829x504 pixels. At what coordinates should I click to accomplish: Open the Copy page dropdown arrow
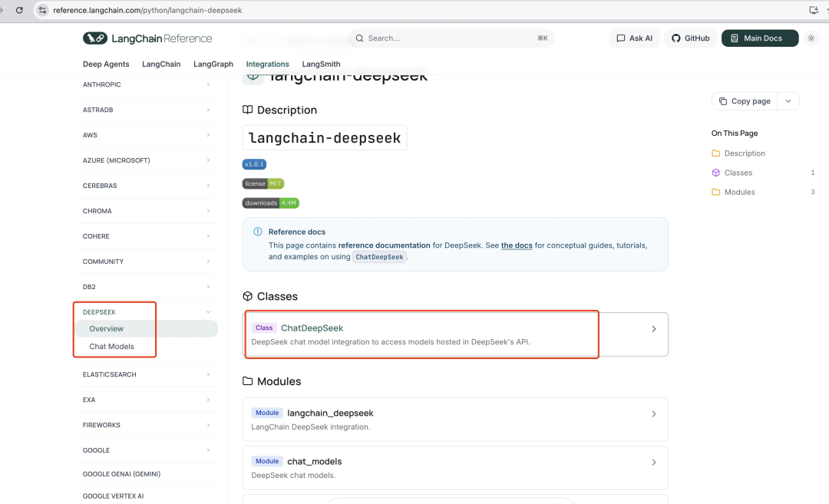click(x=788, y=101)
